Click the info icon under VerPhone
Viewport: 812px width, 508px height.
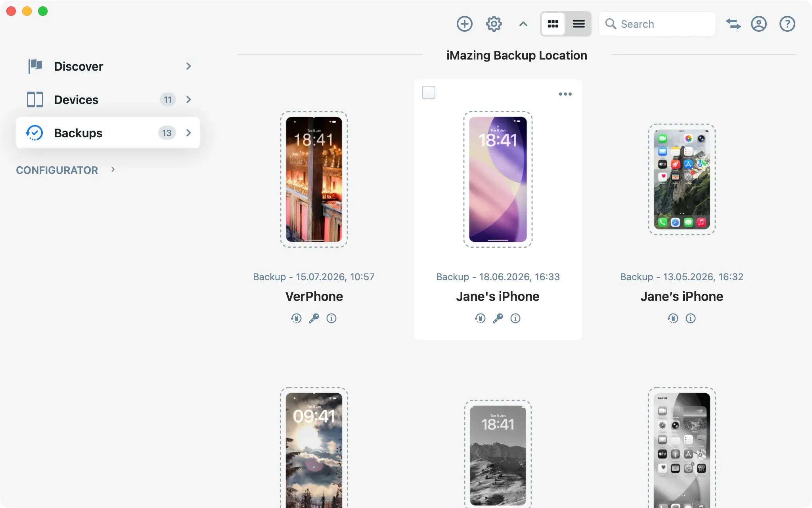(x=331, y=318)
